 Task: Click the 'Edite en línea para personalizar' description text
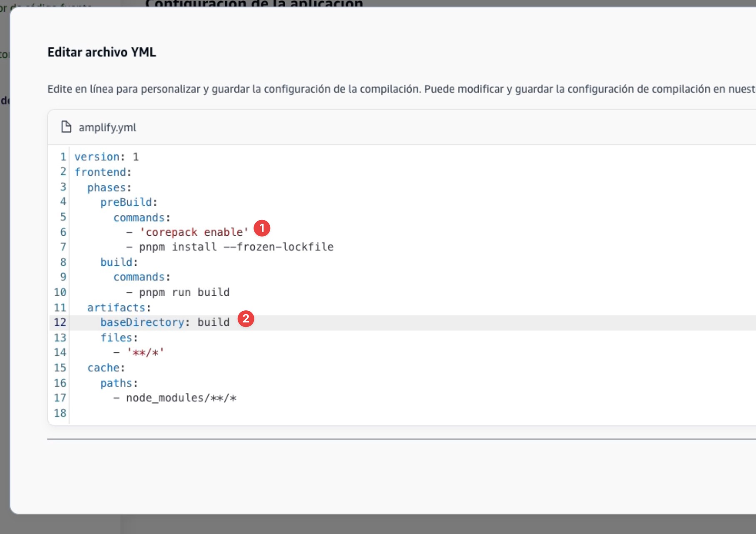401,89
